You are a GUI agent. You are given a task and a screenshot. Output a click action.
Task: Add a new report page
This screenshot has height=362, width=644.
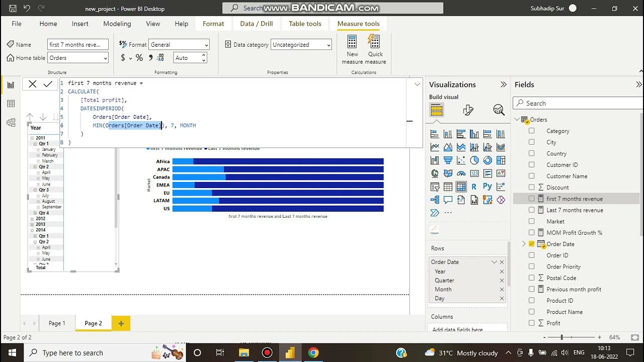pos(121,323)
